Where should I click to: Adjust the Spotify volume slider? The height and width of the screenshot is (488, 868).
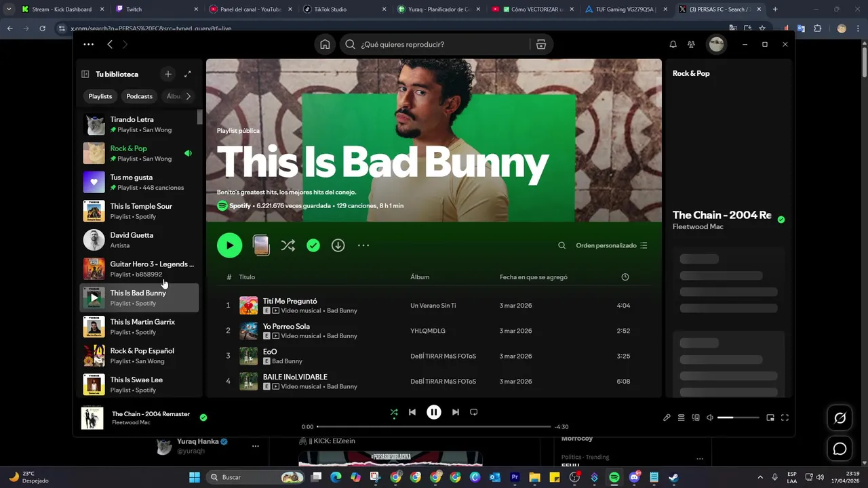(738, 418)
